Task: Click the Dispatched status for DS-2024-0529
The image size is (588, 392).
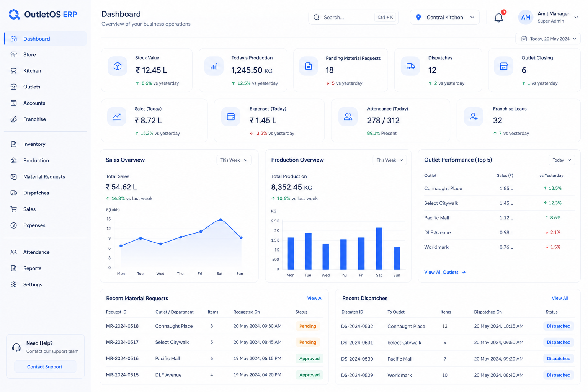Action: [x=559, y=375]
